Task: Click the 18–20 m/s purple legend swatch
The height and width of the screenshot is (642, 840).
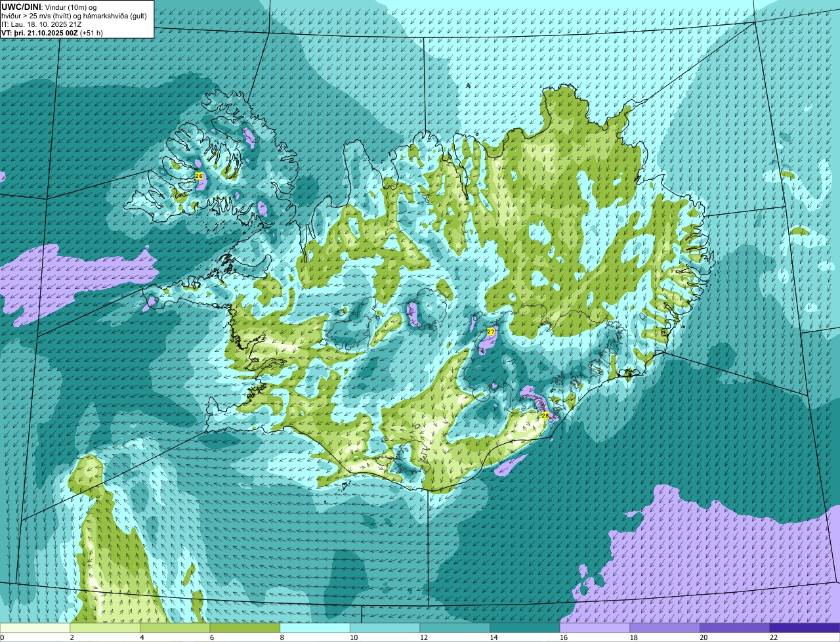Action: point(665,628)
